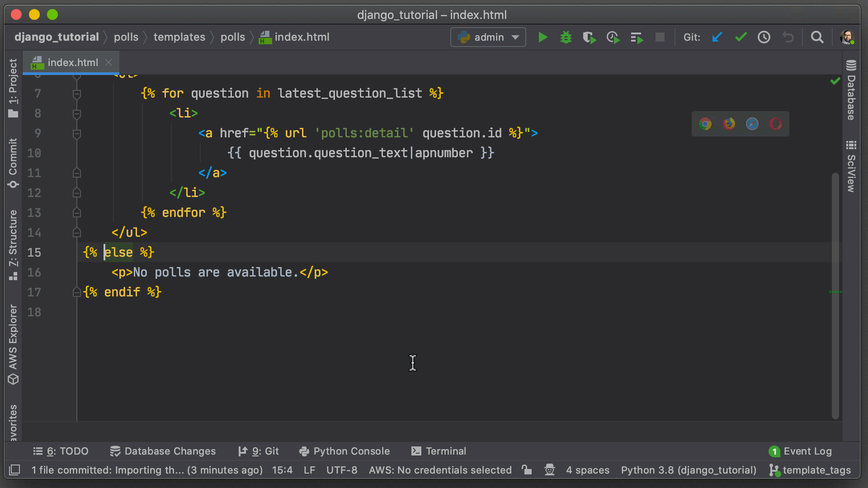This screenshot has width=868, height=488.
Task: Collapse the for loop fold on line 7
Action: 77,94
